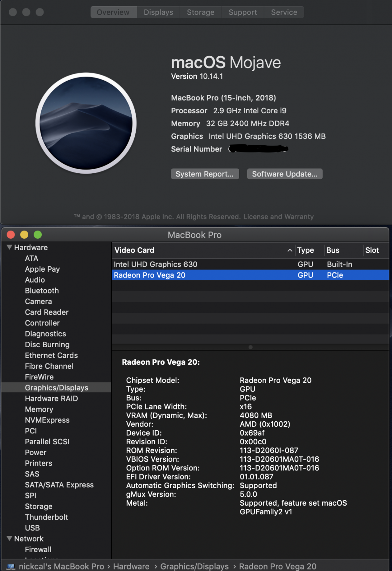Select NVMExpress in the sidebar
Viewport: 392px width, 571px height.
(x=47, y=420)
